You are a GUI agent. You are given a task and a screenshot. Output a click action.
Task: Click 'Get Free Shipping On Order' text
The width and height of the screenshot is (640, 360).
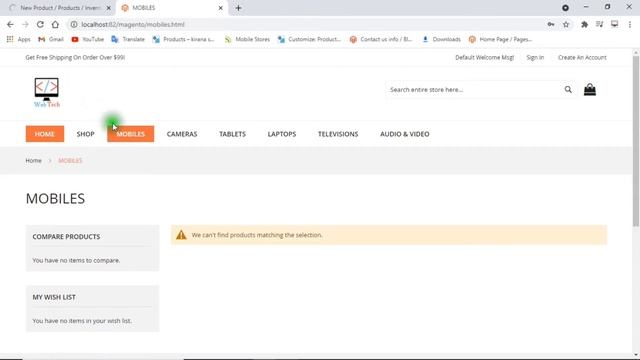tap(75, 58)
